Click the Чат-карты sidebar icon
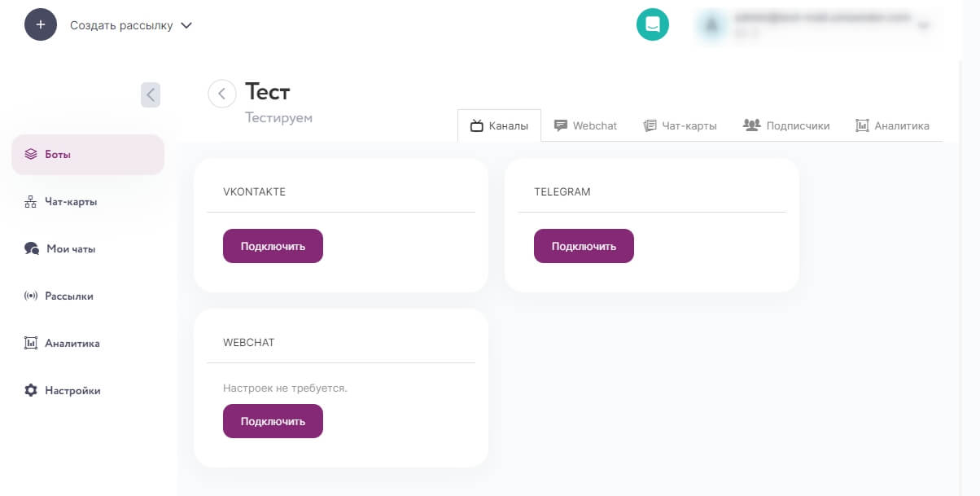Viewport: 980px width, 496px height. click(31, 201)
